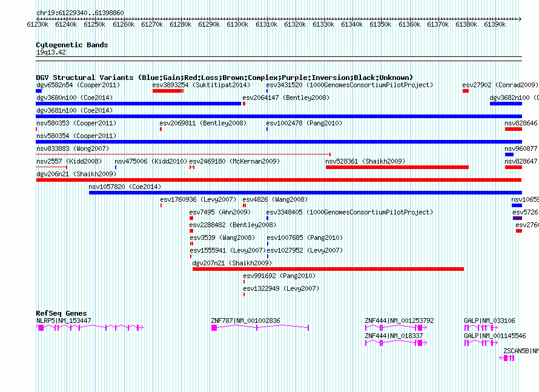Click the esv2069811 (Bentley2008) red marker
This screenshot has width=539, height=392.
(160, 129)
